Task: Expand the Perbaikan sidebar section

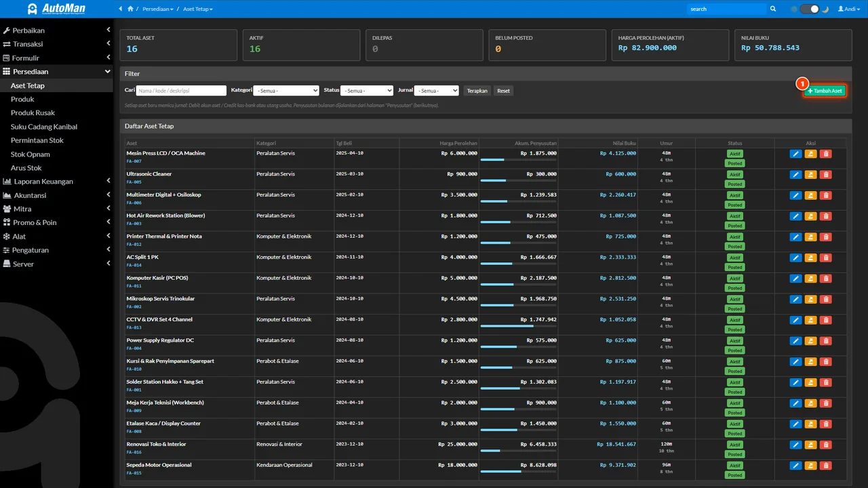Action: pyautogui.click(x=56, y=30)
